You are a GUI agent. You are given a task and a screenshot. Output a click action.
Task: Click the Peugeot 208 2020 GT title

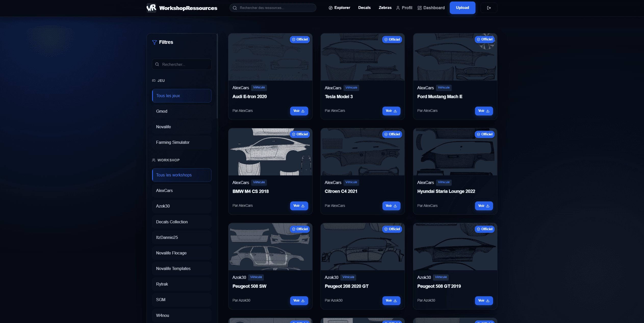pos(347,286)
